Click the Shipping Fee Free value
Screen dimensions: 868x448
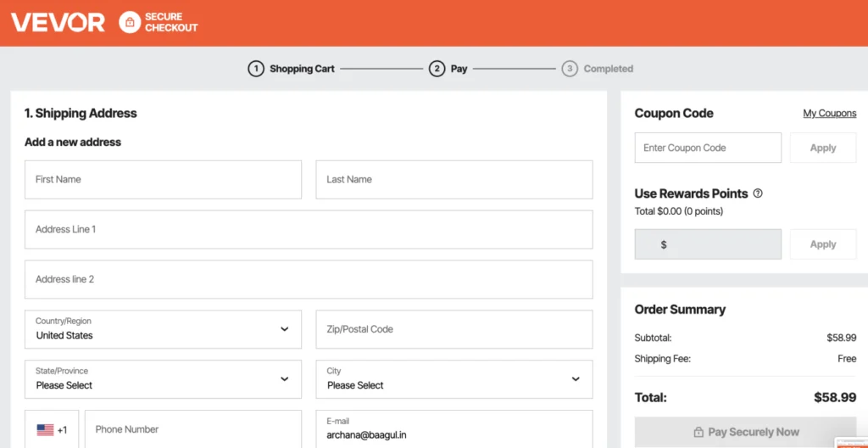[847, 359]
